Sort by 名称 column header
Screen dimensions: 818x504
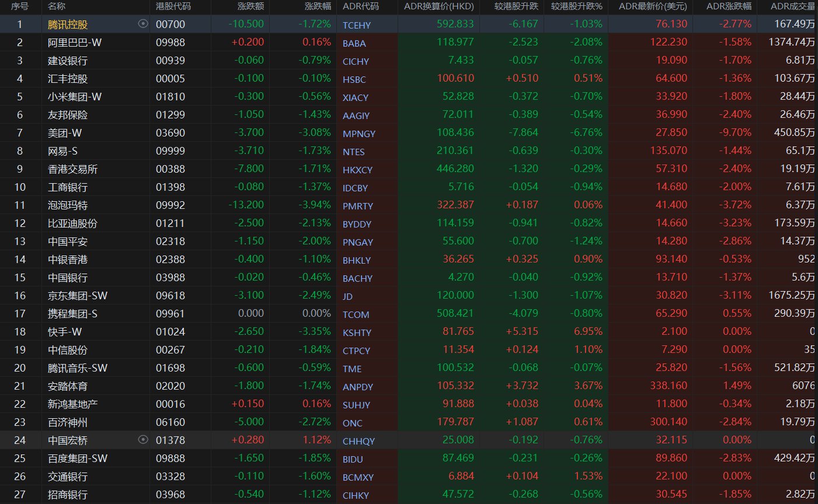click(57, 6)
